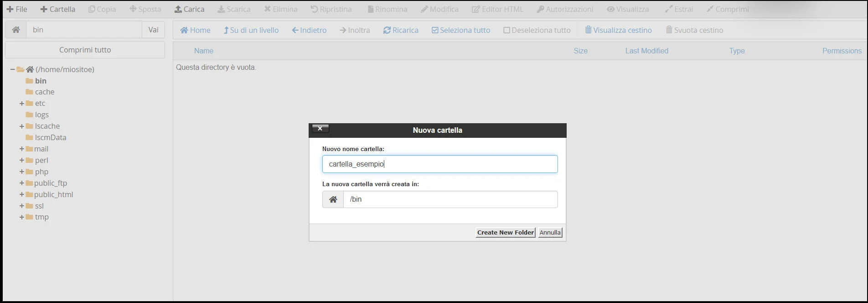Click Ricarica to reload listing
Screen dimensions: 868x303
pos(401,30)
